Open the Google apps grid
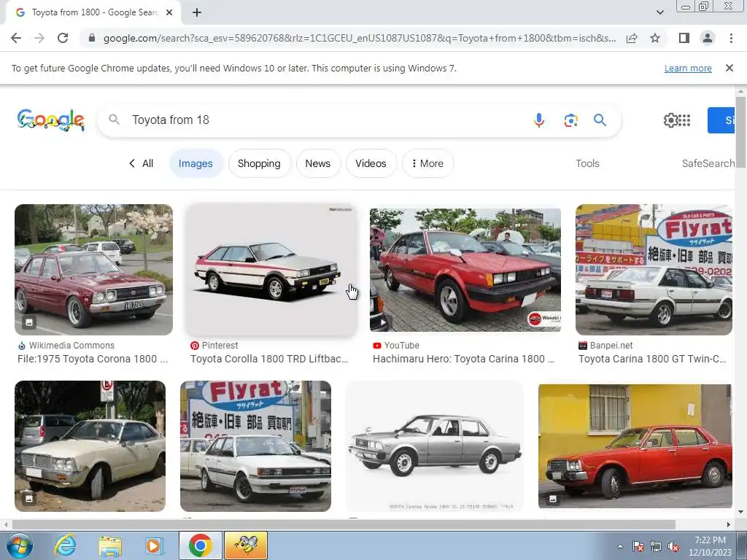 click(x=684, y=120)
